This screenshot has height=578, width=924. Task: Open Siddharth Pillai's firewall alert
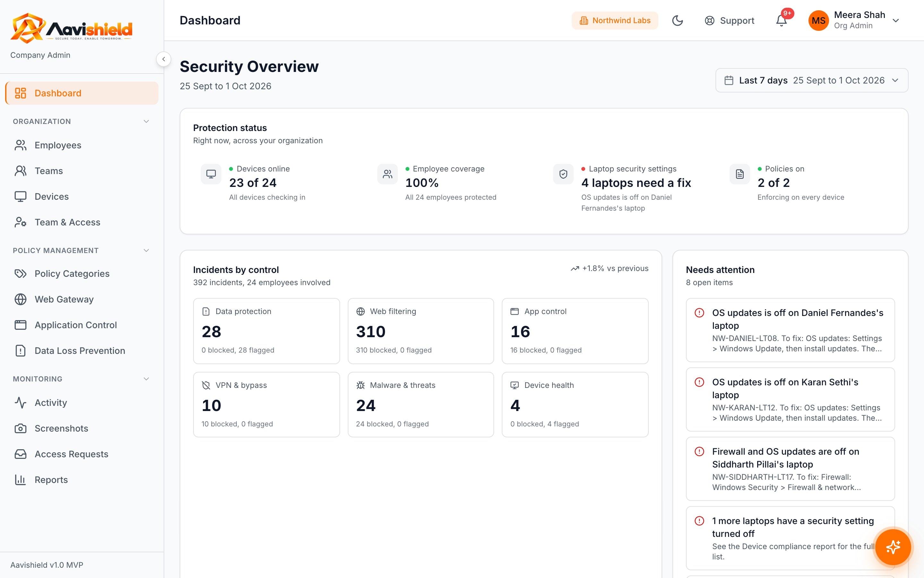790,469
